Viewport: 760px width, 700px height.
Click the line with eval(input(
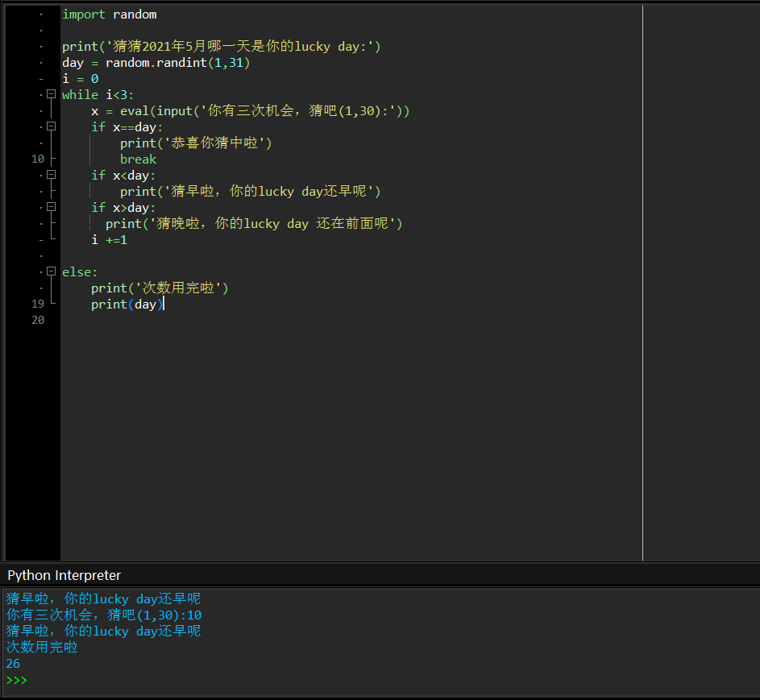point(250,111)
